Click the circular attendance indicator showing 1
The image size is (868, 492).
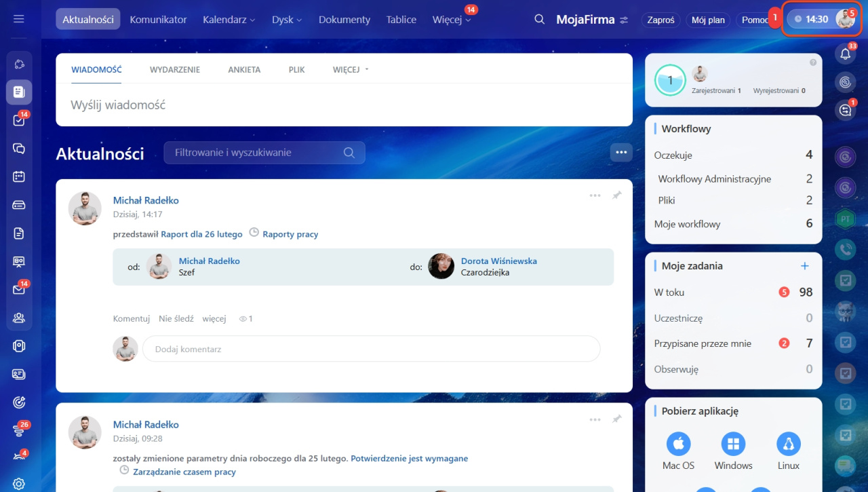click(x=670, y=80)
